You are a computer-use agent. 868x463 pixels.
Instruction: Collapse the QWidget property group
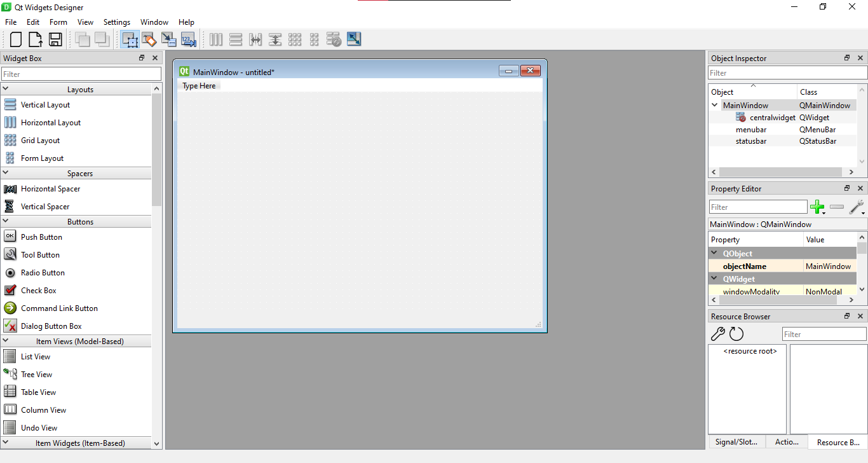[715, 279]
